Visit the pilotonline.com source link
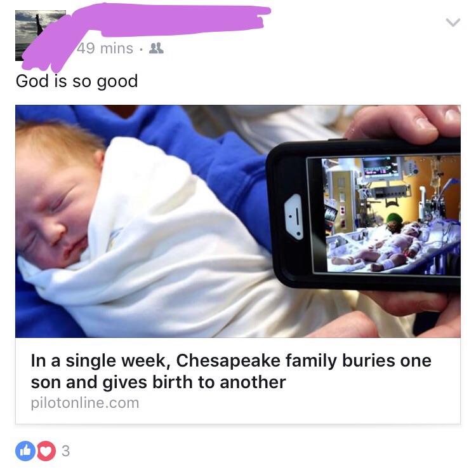The width and height of the screenshot is (476, 472). 85,403
